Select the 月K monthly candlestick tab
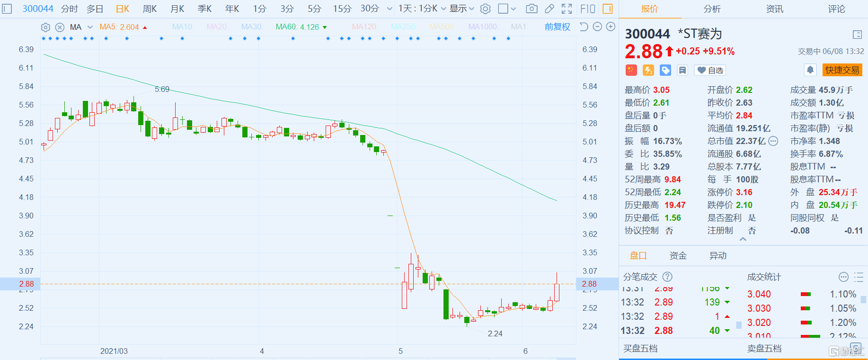868x360 pixels. (x=177, y=9)
